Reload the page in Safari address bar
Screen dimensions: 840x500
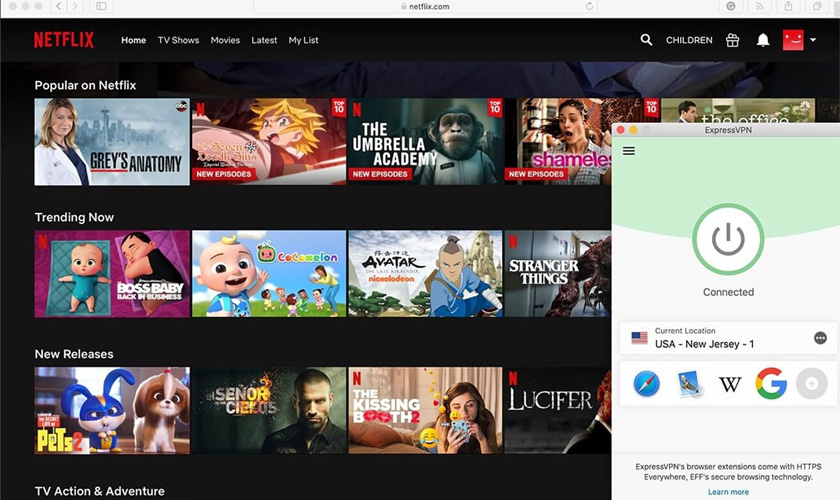[589, 6]
